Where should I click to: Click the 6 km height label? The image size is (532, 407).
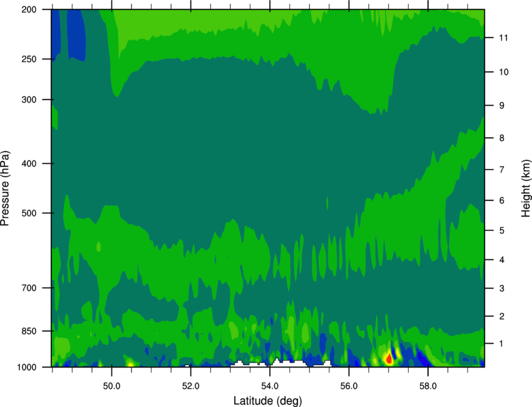coord(501,200)
